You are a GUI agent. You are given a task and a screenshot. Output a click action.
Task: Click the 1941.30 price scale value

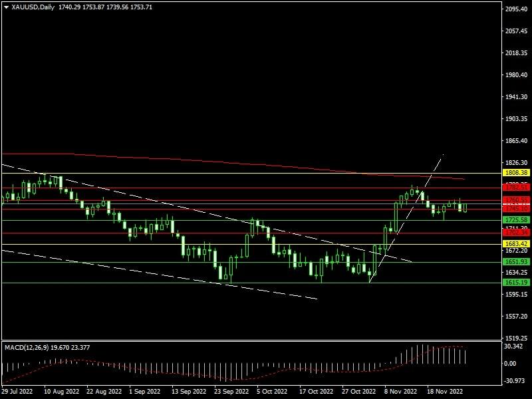(517, 97)
